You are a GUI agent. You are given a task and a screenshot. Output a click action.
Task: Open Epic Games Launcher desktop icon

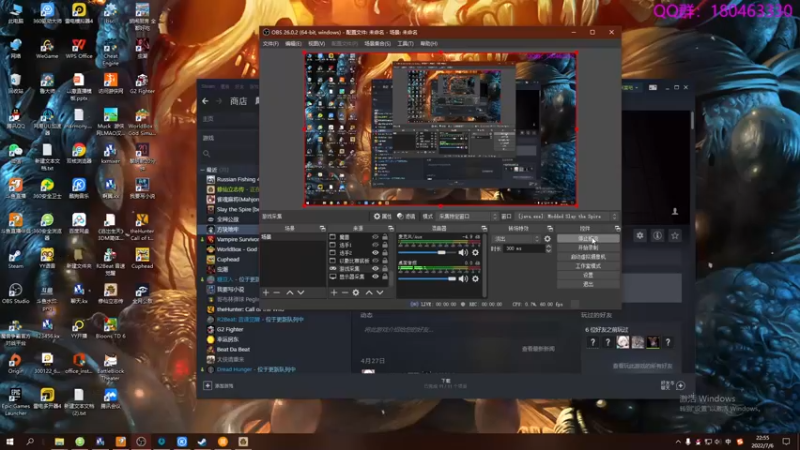click(15, 402)
